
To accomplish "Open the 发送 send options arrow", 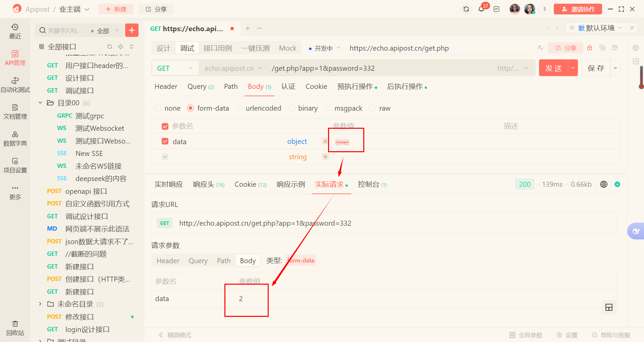I will (573, 68).
